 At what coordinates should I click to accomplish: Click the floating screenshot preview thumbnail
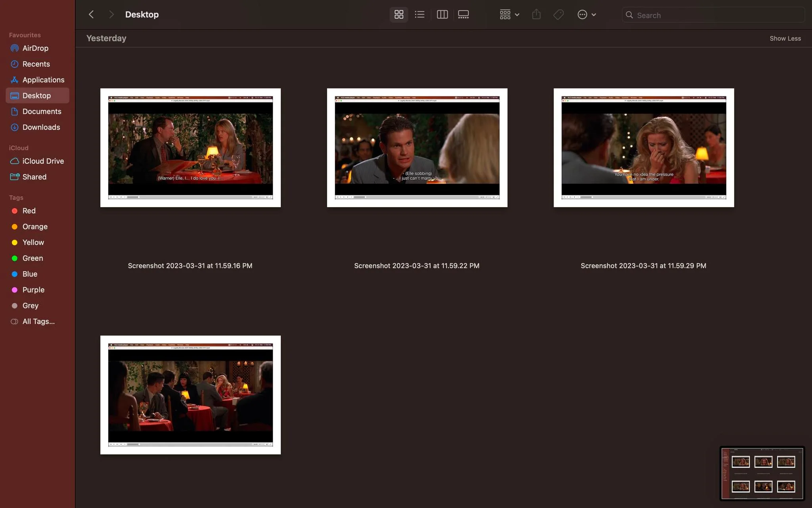pyautogui.click(x=762, y=473)
